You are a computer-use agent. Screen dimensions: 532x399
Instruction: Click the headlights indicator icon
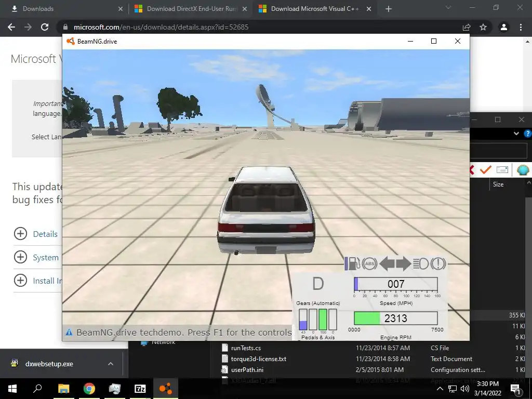[x=421, y=263]
